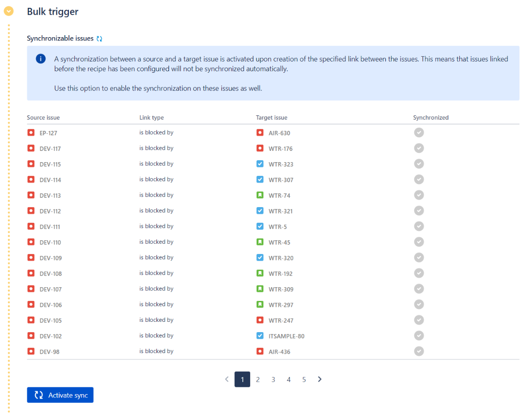Click the Activate sync button
532x420 pixels.
coord(60,395)
